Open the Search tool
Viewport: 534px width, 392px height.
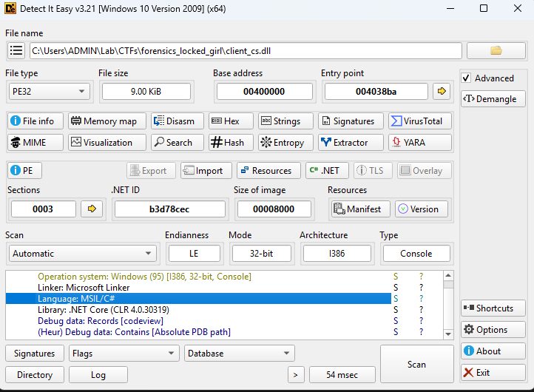pyautogui.click(x=178, y=142)
